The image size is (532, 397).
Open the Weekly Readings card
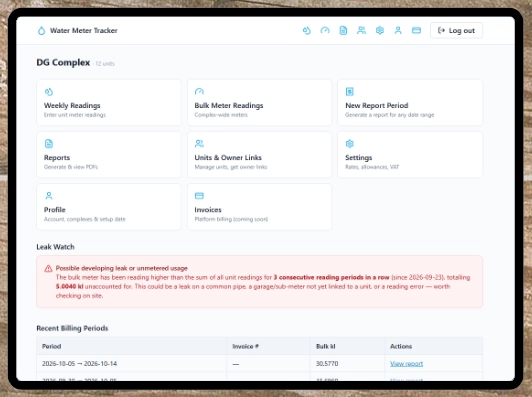click(x=109, y=102)
